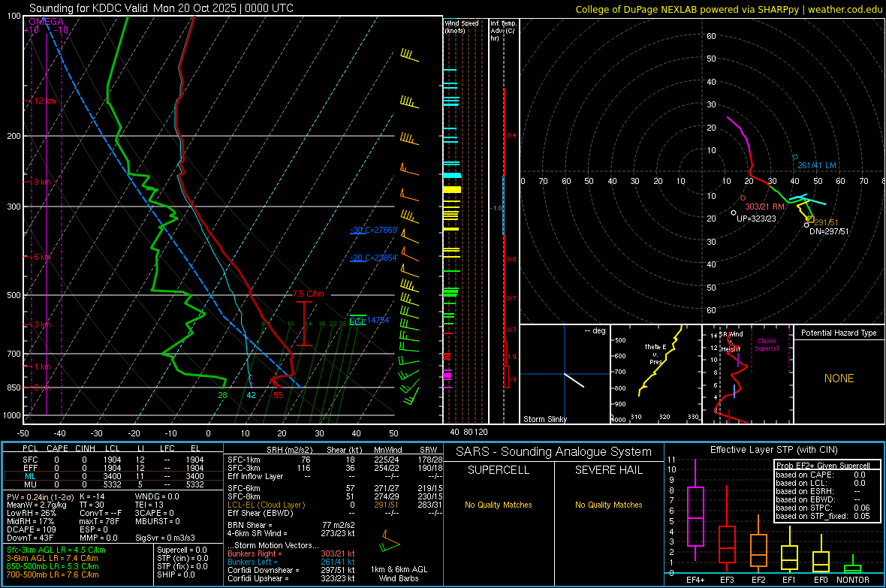This screenshot has height=588, width=886.
Task: Click the 'Potential Hazard Type' header
Action: [x=839, y=333]
